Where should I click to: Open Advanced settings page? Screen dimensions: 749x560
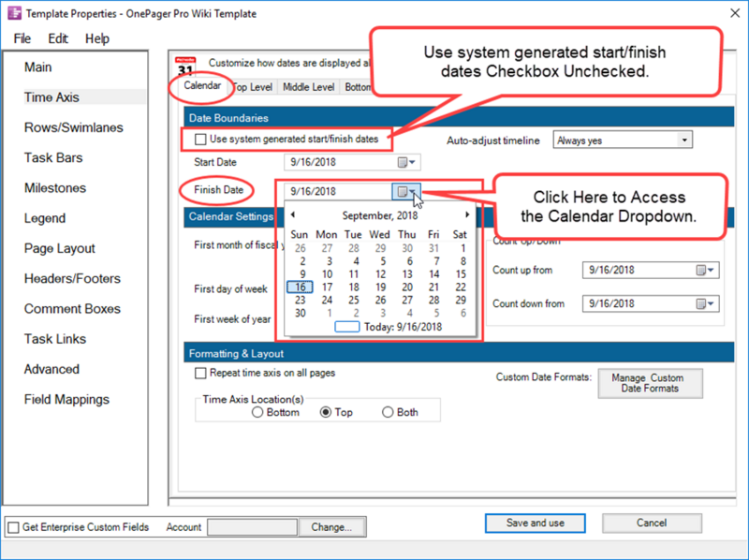(51, 369)
